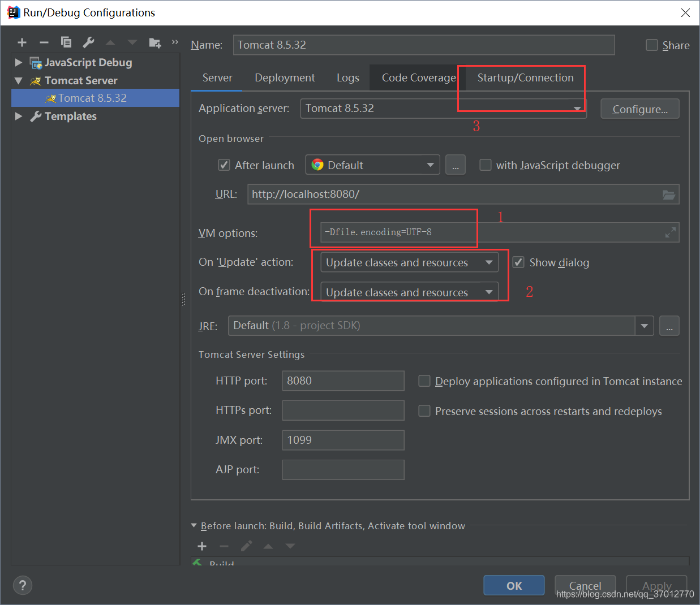This screenshot has width=700, height=605.
Task: Move before launch task up
Action: click(x=268, y=546)
